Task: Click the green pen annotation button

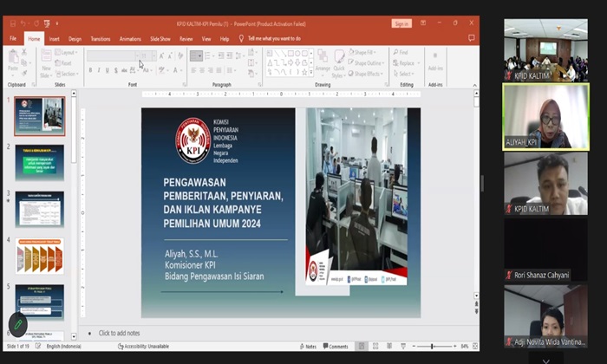Action: 16,325
